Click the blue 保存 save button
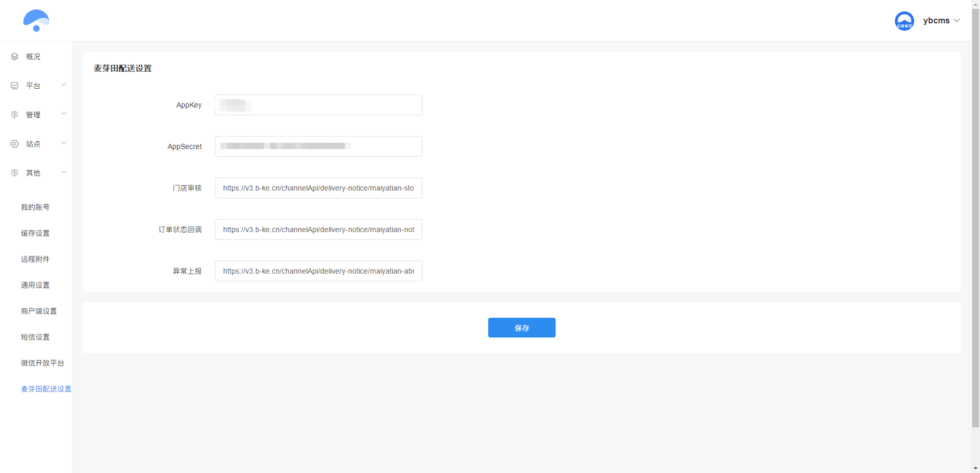This screenshot has width=980, height=473. 522,328
